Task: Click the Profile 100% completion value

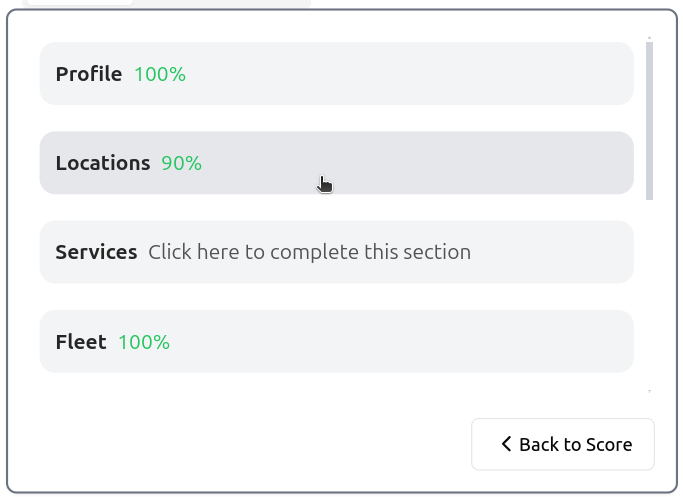Action: (160, 74)
